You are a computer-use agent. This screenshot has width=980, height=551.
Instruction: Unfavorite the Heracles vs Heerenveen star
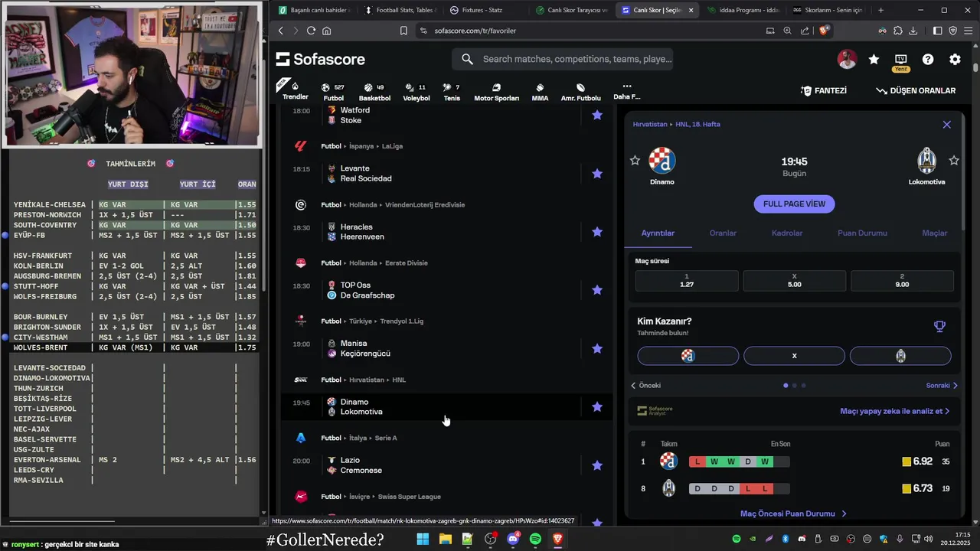point(597,232)
